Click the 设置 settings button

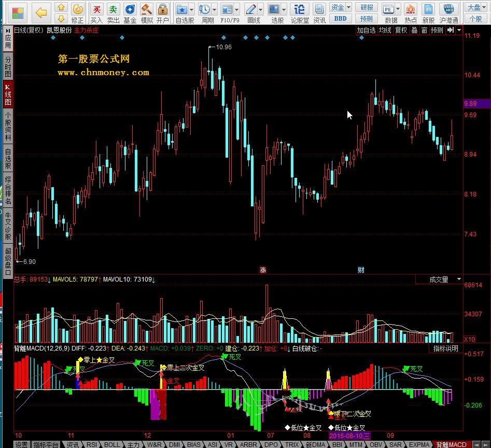22,444
